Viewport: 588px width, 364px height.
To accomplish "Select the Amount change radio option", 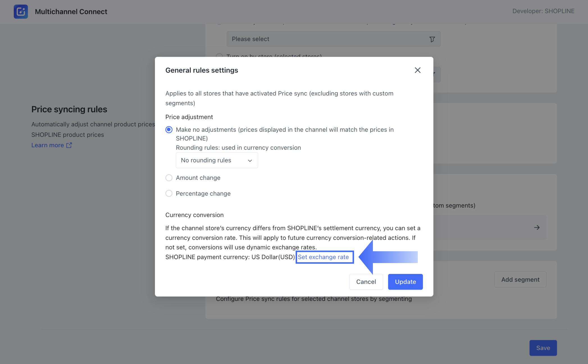I will 169,178.
